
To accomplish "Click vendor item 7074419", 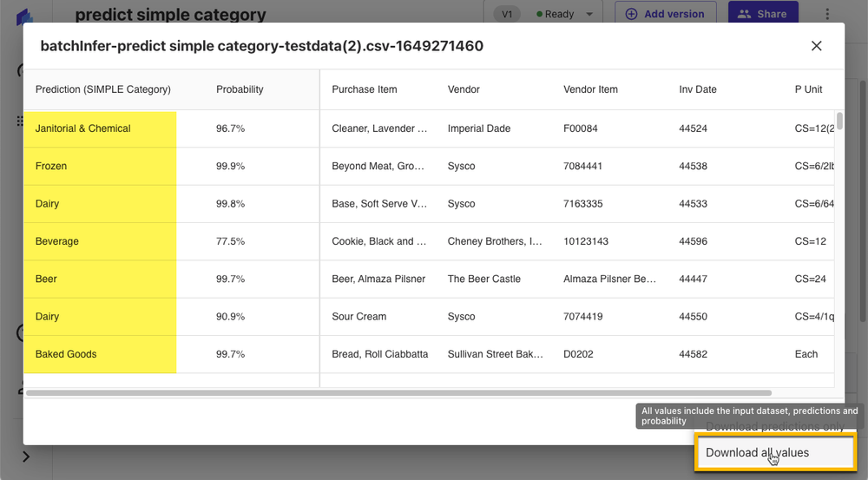I will tap(583, 317).
